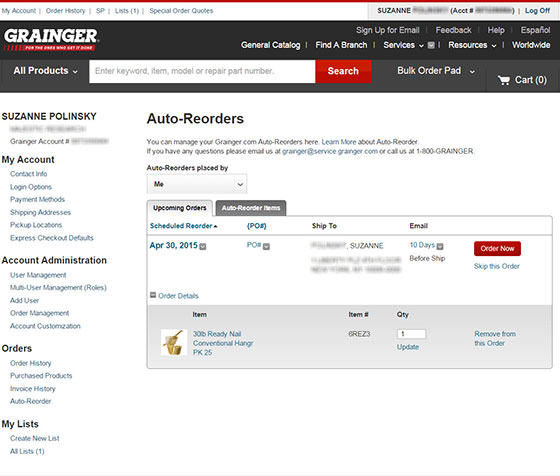Open Order History in top bar
560x476 pixels.
(x=65, y=11)
